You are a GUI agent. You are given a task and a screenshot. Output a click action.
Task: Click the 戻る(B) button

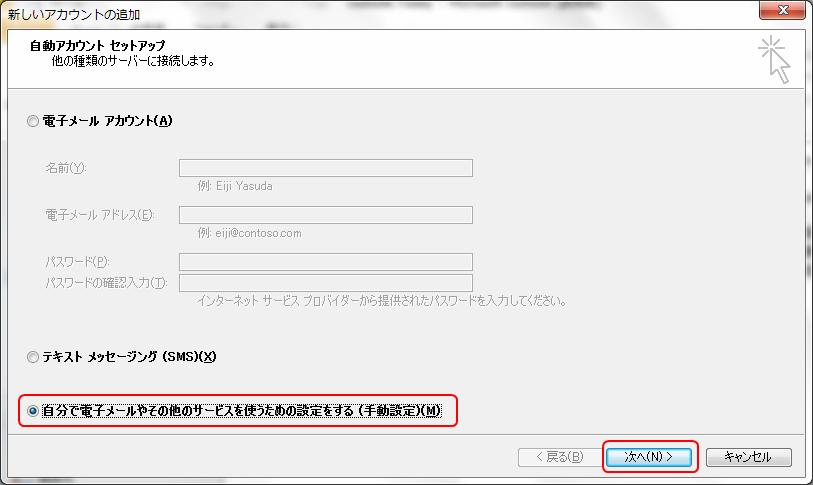pos(559,457)
